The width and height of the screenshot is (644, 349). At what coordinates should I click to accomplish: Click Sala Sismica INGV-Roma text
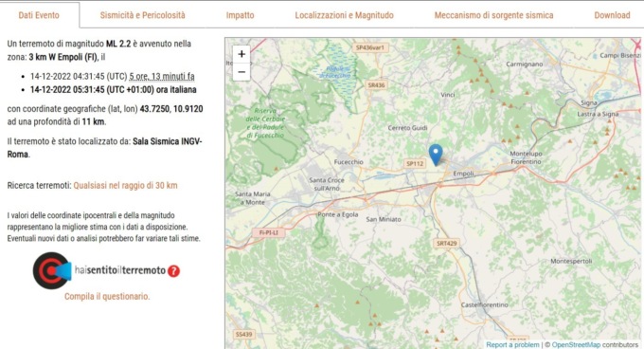(x=105, y=148)
